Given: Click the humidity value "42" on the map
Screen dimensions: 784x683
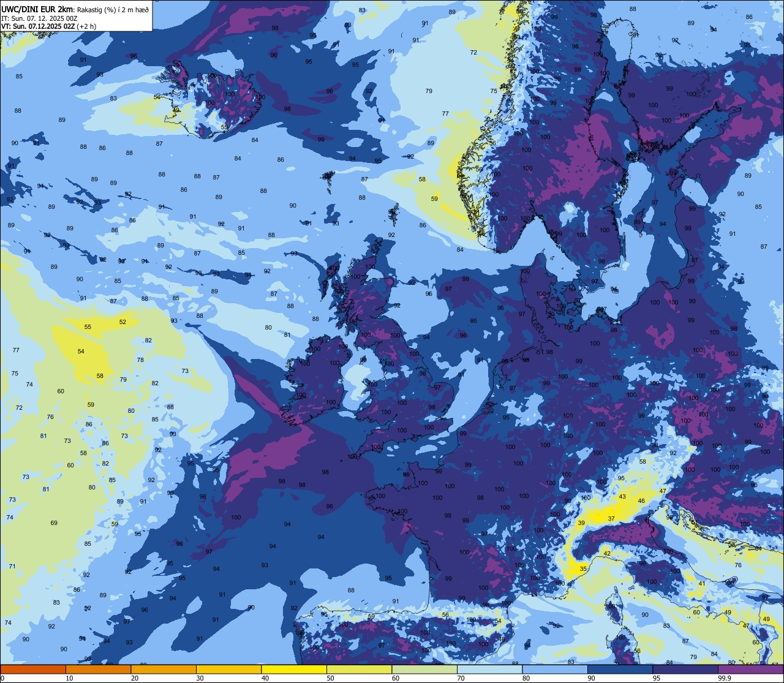Looking at the screenshot, I should 607,553.
